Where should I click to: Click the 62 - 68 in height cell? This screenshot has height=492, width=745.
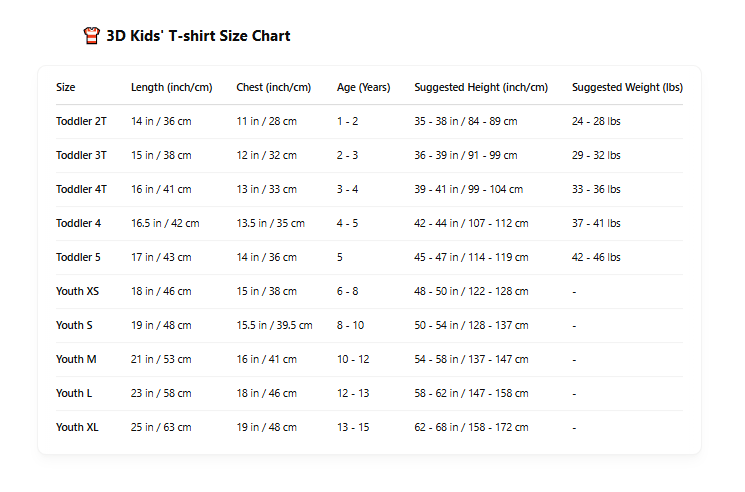pyautogui.click(x=470, y=427)
